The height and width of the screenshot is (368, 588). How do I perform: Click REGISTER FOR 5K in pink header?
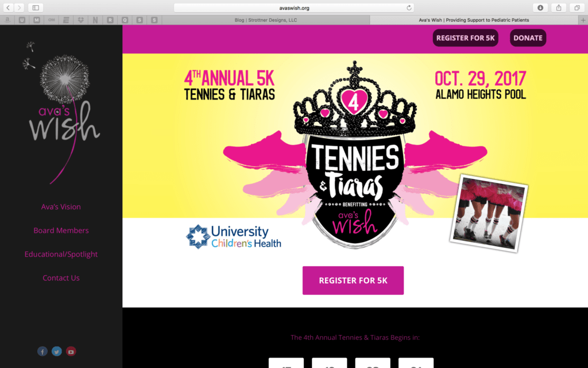[x=465, y=38]
